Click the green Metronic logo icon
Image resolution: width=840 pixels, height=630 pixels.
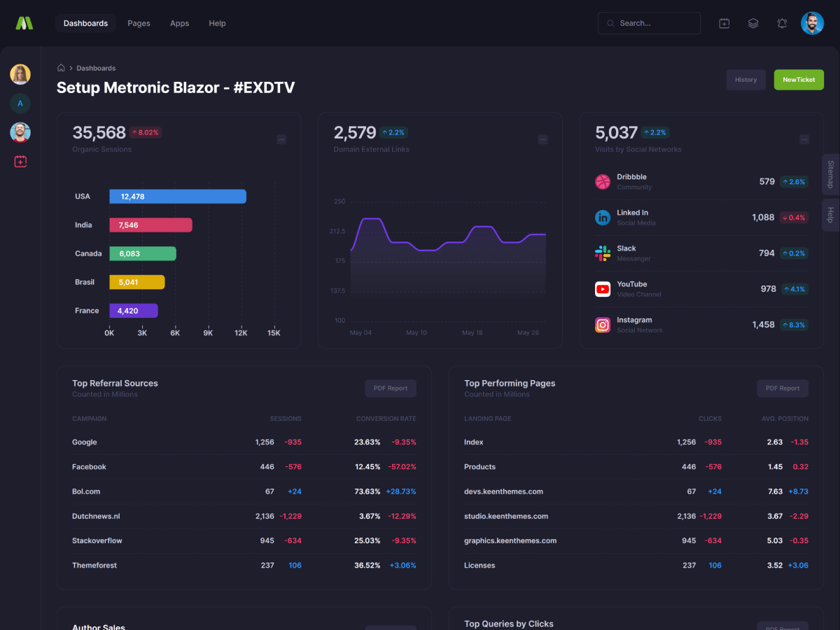pos(24,23)
